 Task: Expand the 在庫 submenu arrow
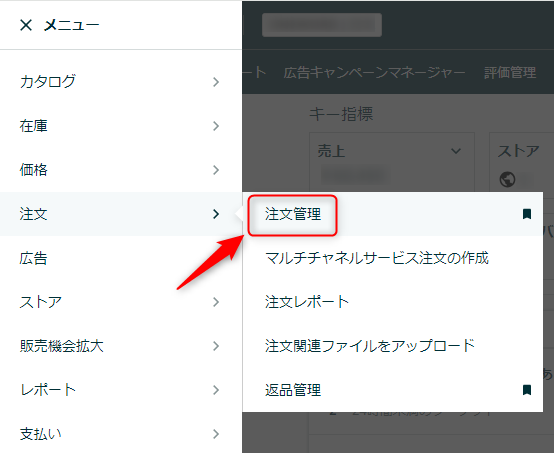click(x=216, y=126)
